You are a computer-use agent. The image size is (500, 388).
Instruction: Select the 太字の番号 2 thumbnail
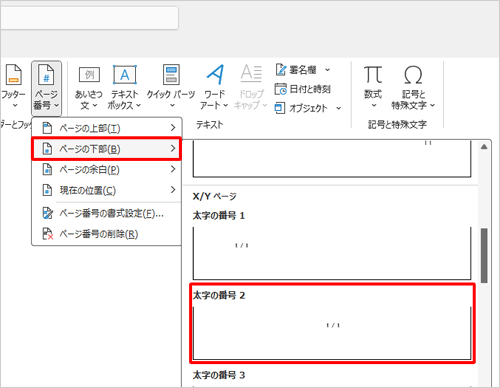(332, 333)
